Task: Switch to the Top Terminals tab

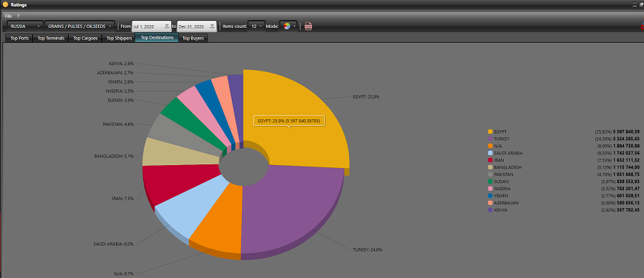Action: (51, 39)
